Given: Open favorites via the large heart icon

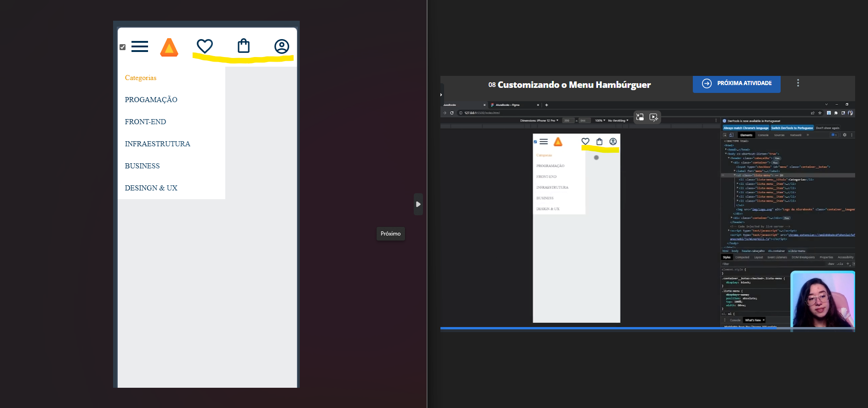Looking at the screenshot, I should (x=205, y=46).
